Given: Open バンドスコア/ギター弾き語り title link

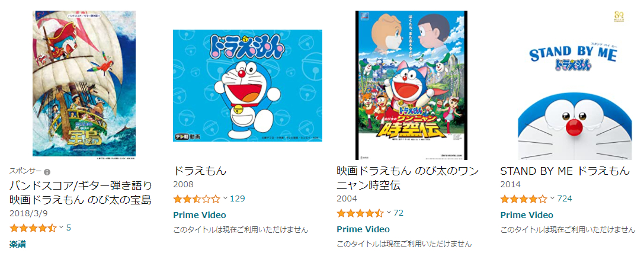Looking at the screenshot, I should pyautogui.click(x=81, y=193).
